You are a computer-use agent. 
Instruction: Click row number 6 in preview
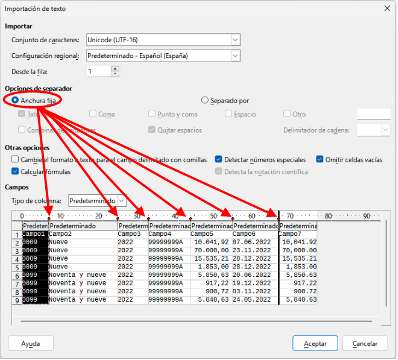[17, 276]
